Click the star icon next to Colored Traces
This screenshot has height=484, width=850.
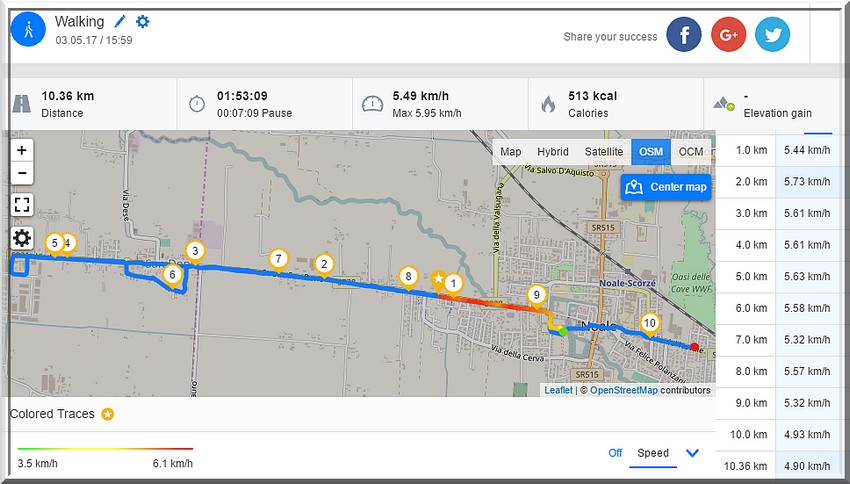pos(107,414)
